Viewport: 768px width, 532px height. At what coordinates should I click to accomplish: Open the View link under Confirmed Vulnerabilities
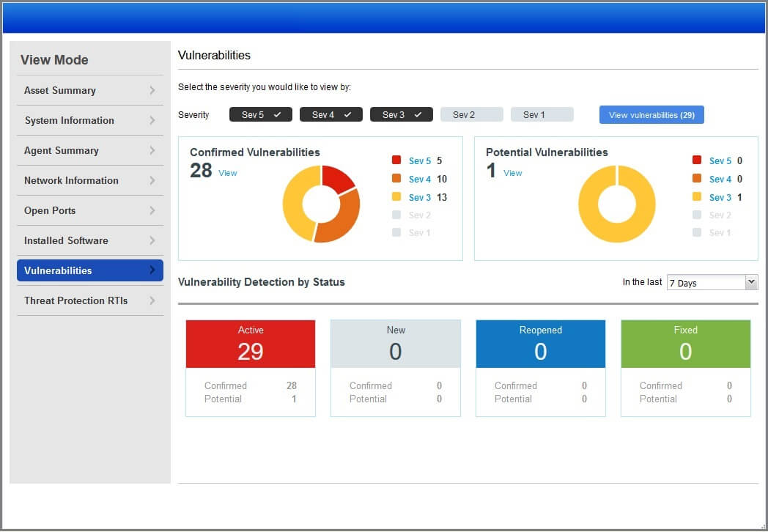click(x=228, y=173)
